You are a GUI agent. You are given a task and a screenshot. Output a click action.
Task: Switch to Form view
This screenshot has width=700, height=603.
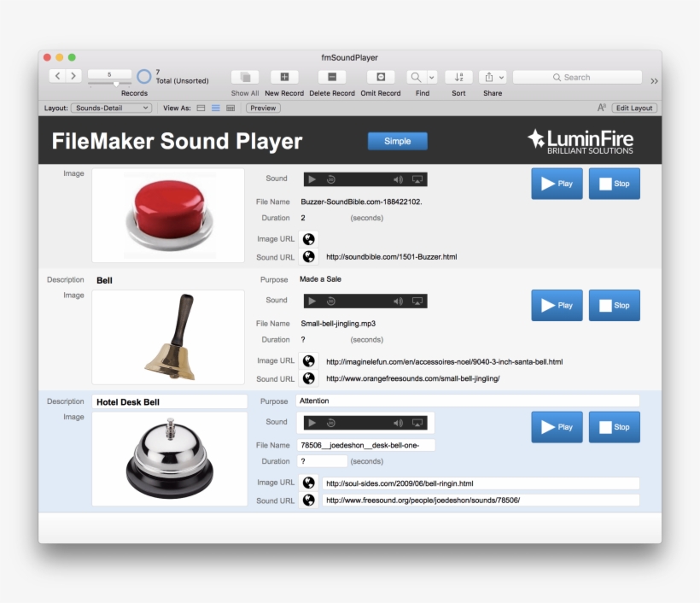coord(201,108)
